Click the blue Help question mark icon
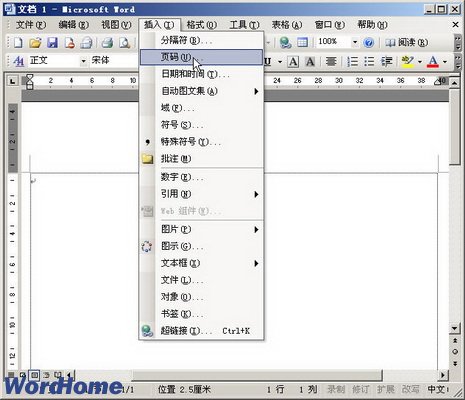The width and height of the screenshot is (465, 400). tap(369, 42)
